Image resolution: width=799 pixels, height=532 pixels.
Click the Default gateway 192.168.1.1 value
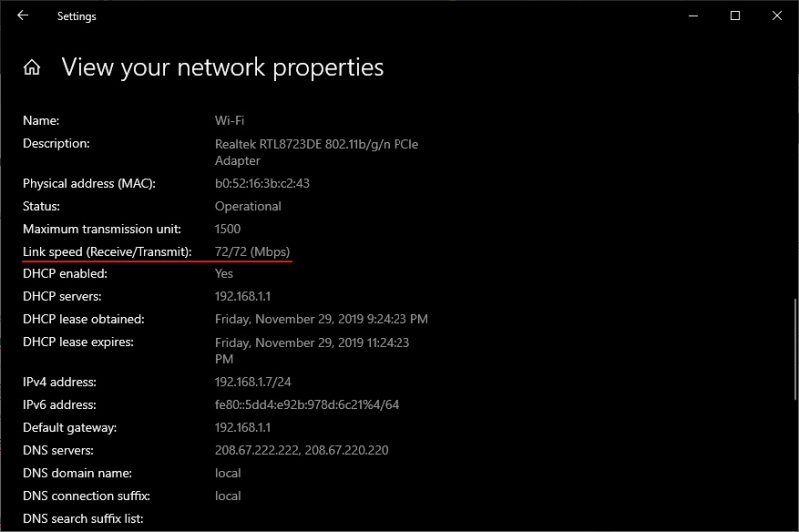pos(242,427)
